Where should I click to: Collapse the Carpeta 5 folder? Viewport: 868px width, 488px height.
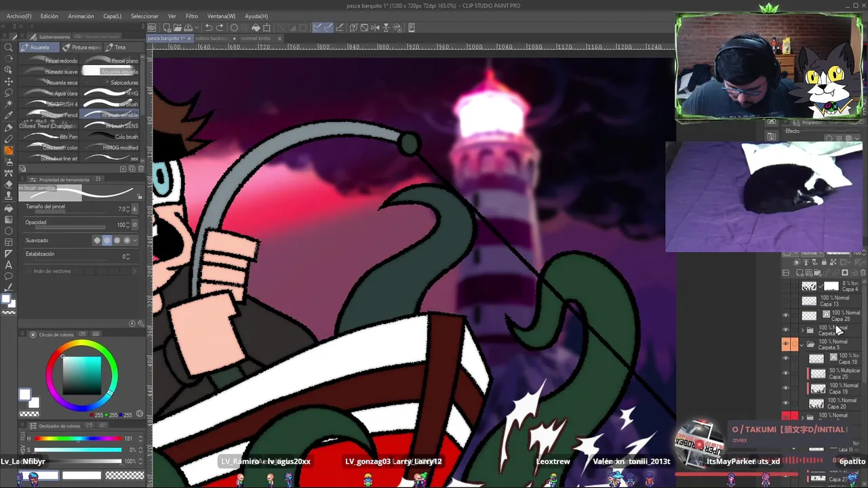(802, 345)
